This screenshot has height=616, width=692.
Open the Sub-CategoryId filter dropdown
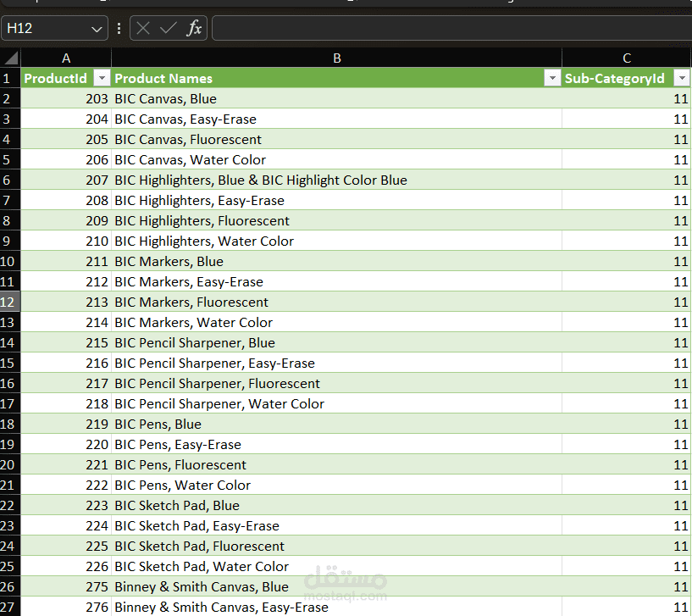coord(682,79)
